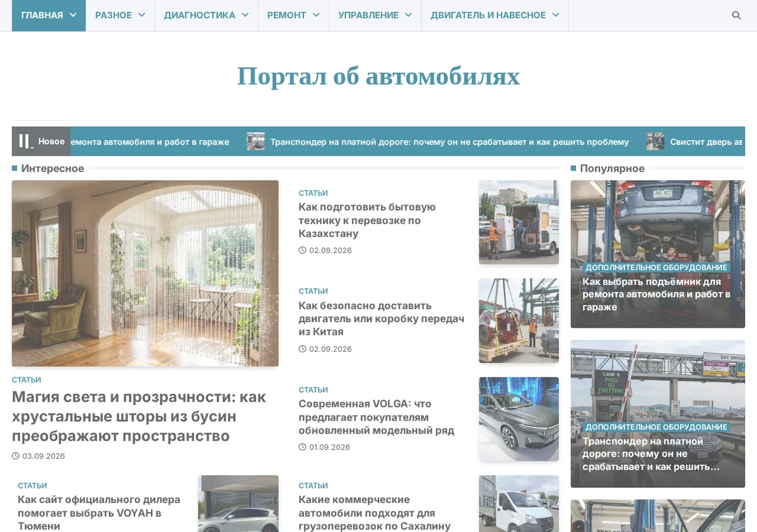Open Двигатель и навесное menu

[x=495, y=15]
